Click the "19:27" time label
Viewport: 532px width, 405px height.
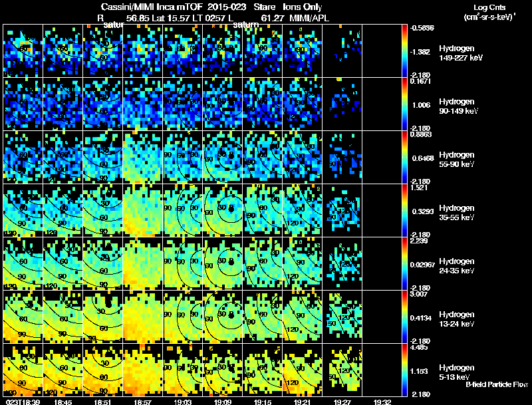click(342, 402)
